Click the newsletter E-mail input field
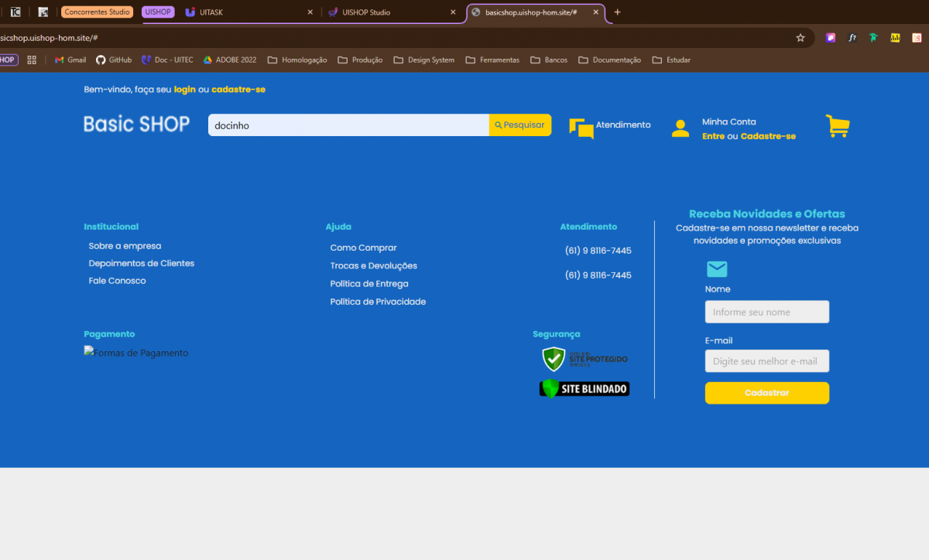929x560 pixels. point(766,361)
